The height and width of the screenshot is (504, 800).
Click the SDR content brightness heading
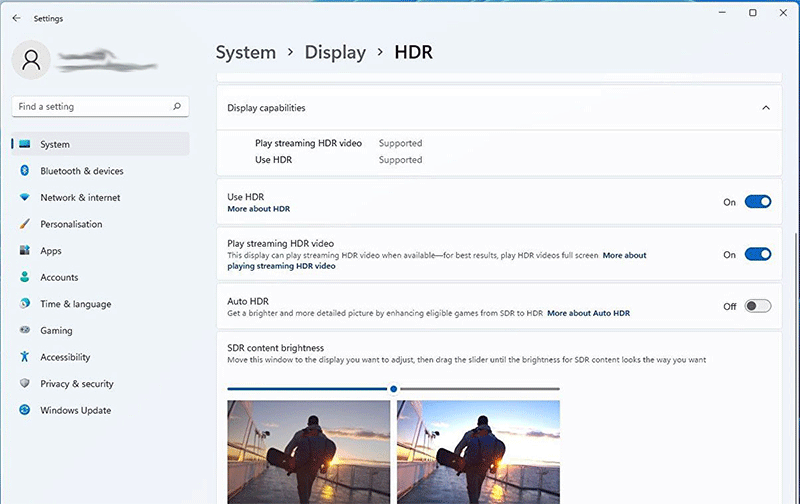[x=276, y=347]
